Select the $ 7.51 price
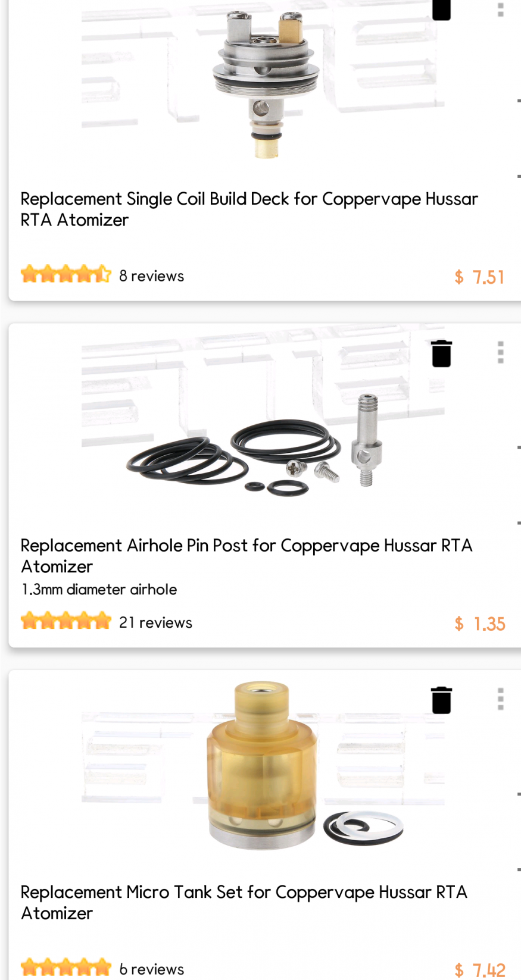Screen dimensions: 521x980 479,277
